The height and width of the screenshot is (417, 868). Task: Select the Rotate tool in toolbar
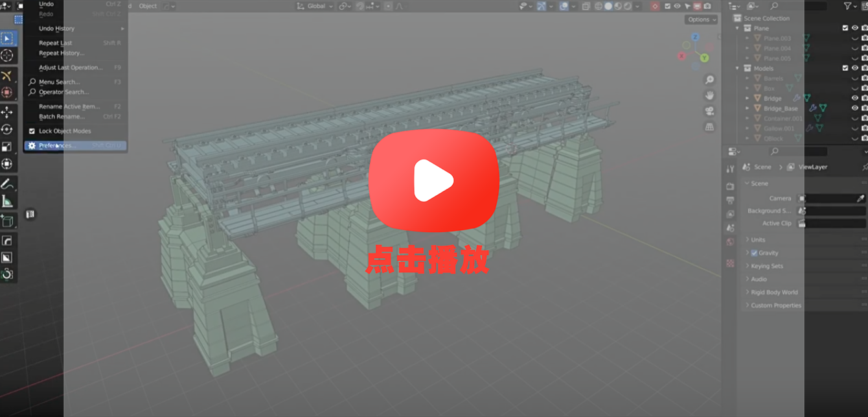pos(7,130)
